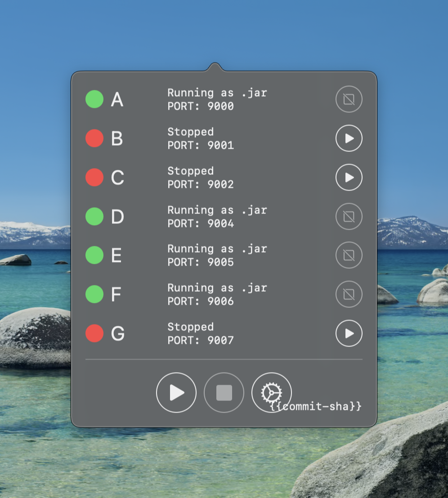The image size is (448, 498).
Task: Start service B with its play button
Action: 349,138
